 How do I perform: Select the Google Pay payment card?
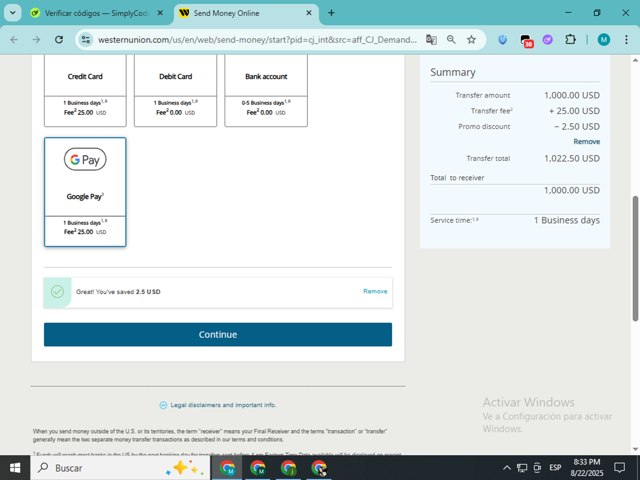(85, 192)
